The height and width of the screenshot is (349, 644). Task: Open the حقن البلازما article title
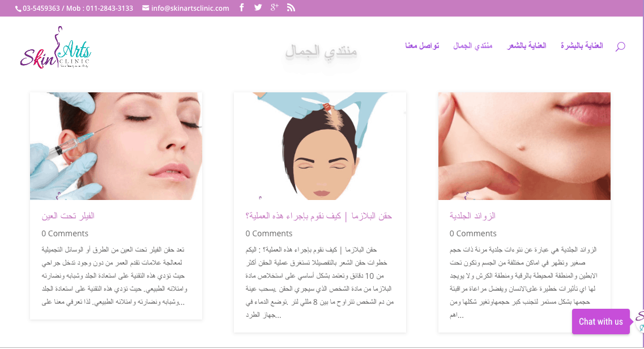(319, 216)
